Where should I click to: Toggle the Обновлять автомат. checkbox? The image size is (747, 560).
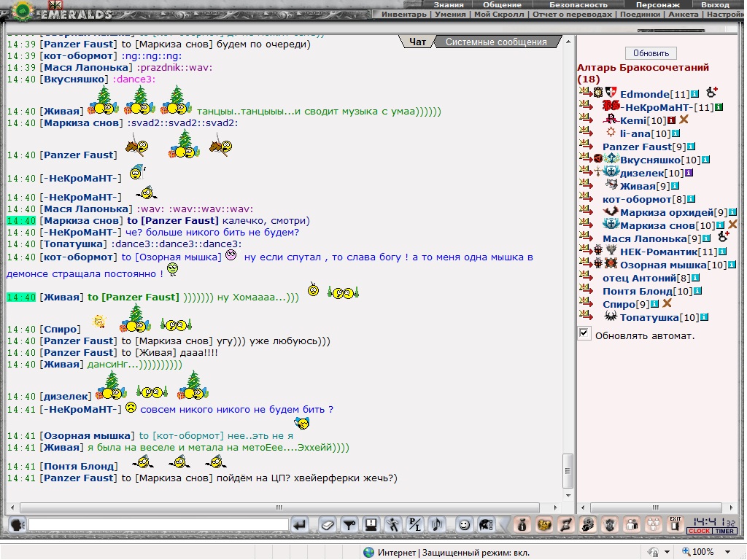584,332
